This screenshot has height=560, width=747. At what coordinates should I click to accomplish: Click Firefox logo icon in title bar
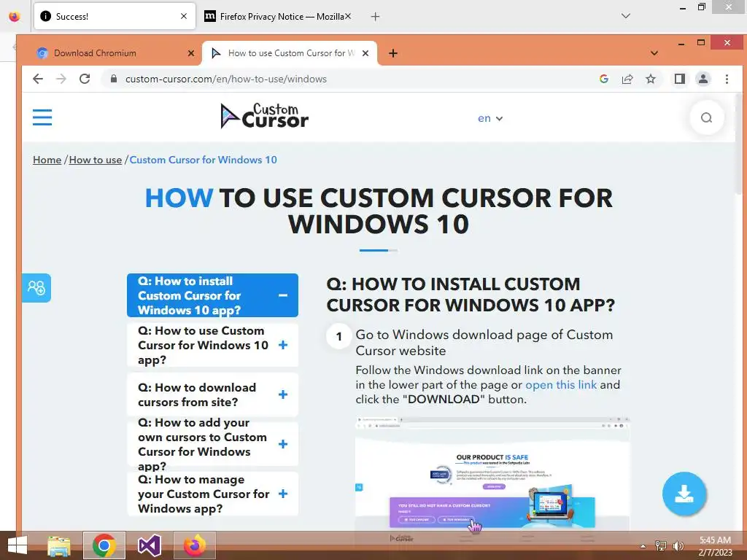pyautogui.click(x=15, y=16)
